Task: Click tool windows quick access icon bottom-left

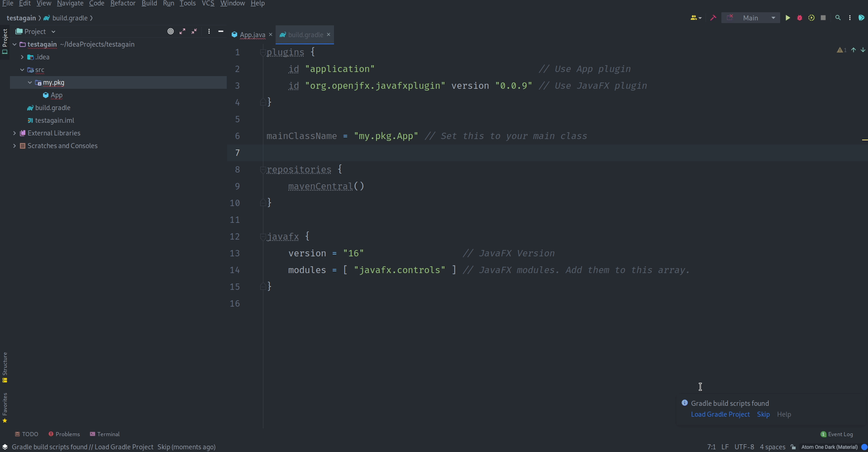Action: 5,447
